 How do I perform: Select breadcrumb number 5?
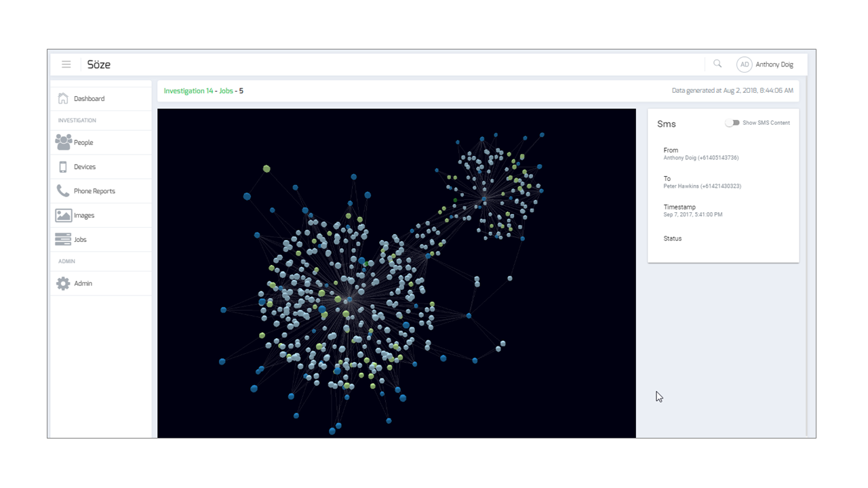pyautogui.click(x=241, y=91)
